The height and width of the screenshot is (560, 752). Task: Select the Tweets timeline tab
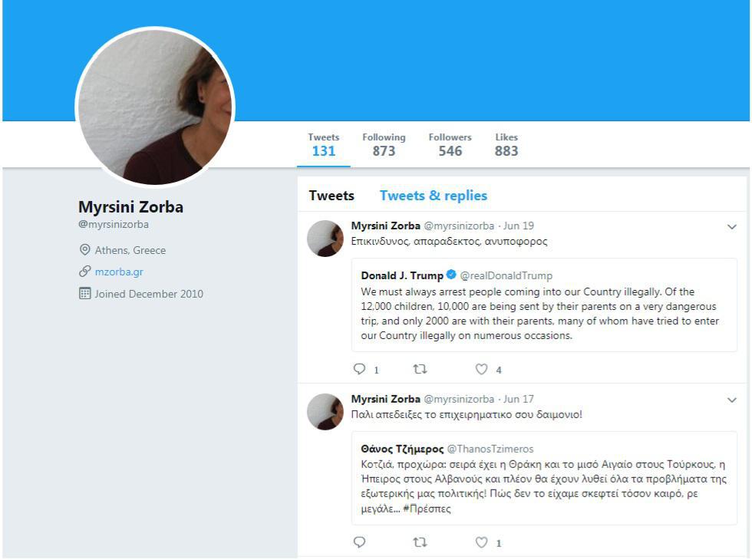coord(331,196)
